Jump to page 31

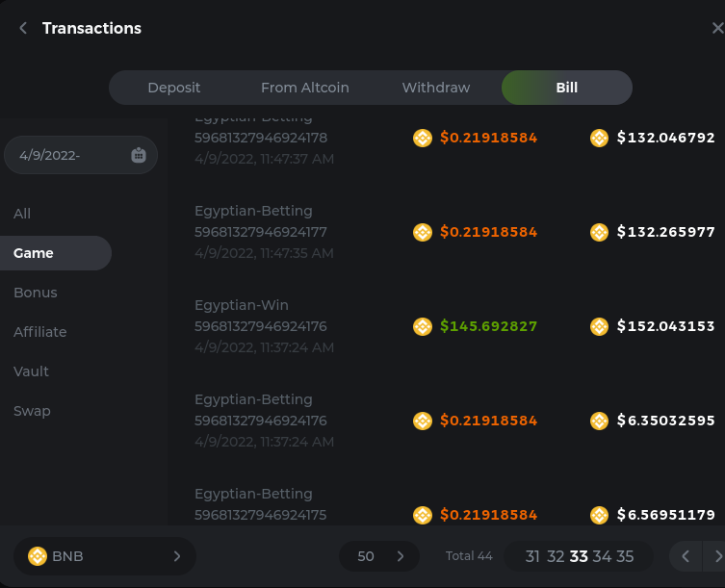tap(532, 556)
